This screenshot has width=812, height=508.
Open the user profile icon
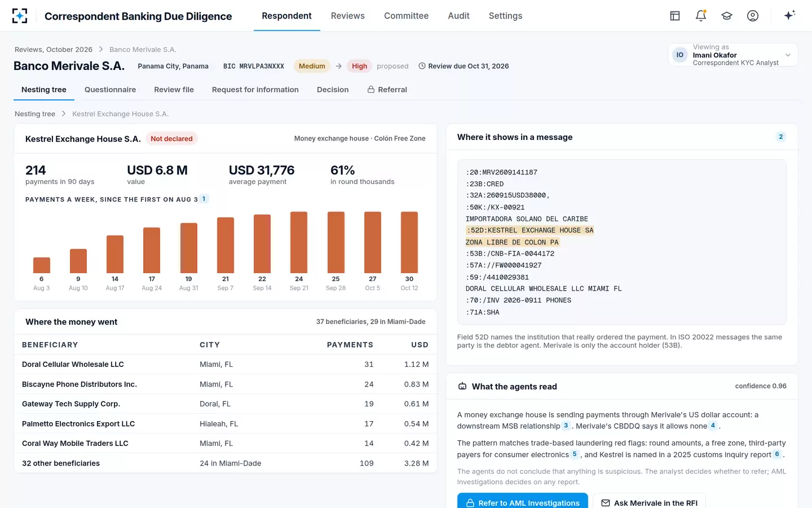point(753,16)
